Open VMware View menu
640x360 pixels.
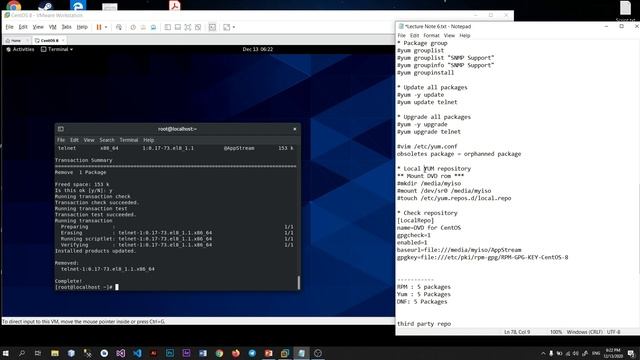tap(38, 27)
